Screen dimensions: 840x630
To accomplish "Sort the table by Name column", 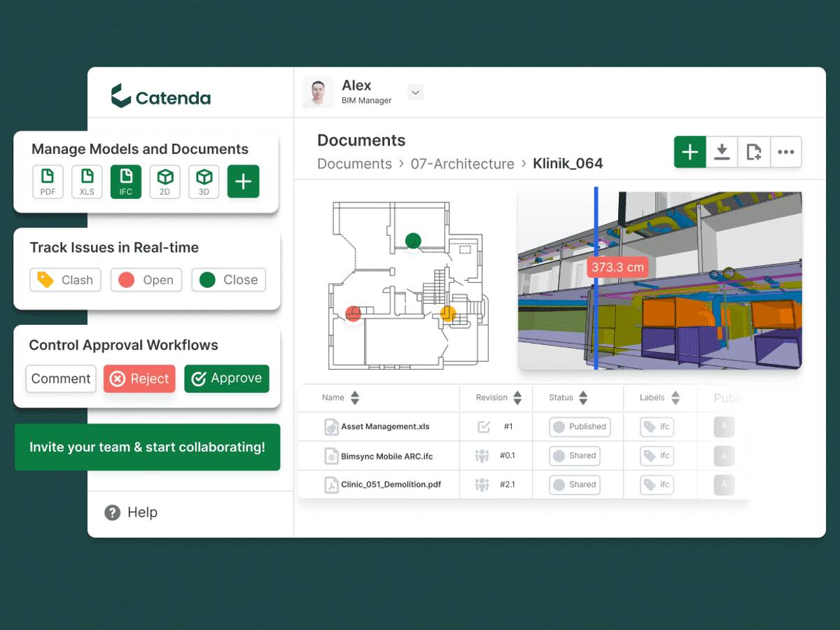I will click(x=355, y=398).
